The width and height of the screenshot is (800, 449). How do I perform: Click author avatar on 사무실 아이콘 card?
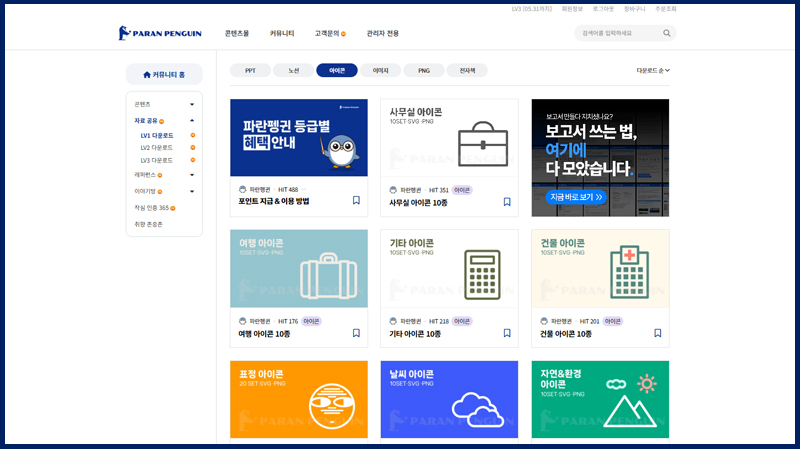click(x=393, y=190)
